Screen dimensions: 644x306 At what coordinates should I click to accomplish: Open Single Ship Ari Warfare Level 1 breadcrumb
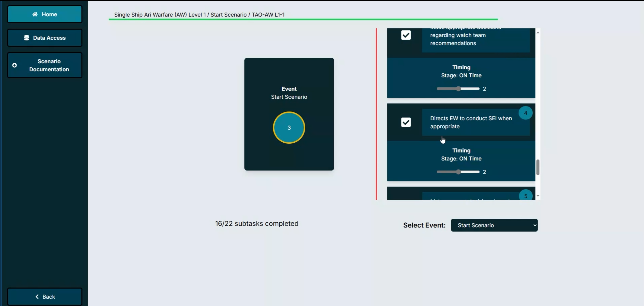(x=160, y=15)
